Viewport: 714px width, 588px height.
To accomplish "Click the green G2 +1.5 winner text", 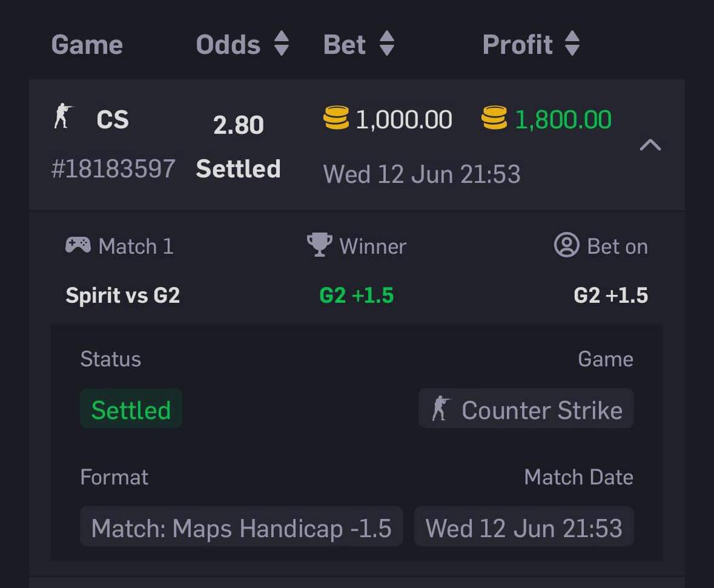I will click(357, 296).
